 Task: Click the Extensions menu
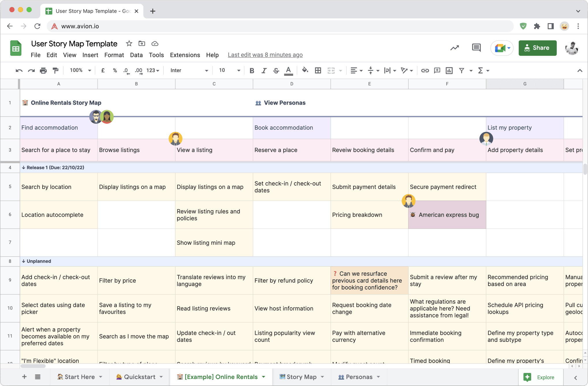pos(185,55)
